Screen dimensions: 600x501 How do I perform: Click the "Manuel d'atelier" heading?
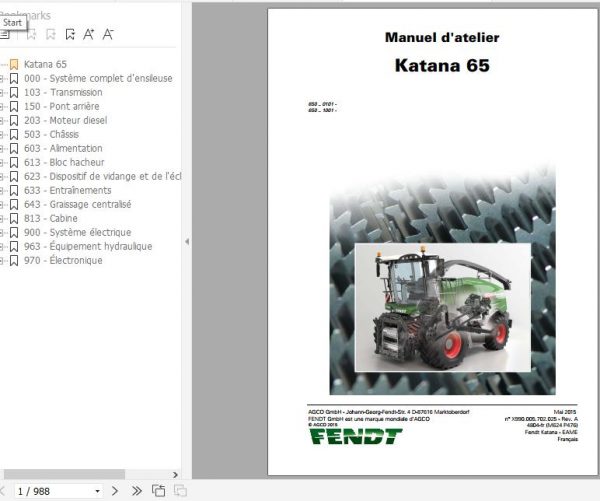click(x=442, y=38)
